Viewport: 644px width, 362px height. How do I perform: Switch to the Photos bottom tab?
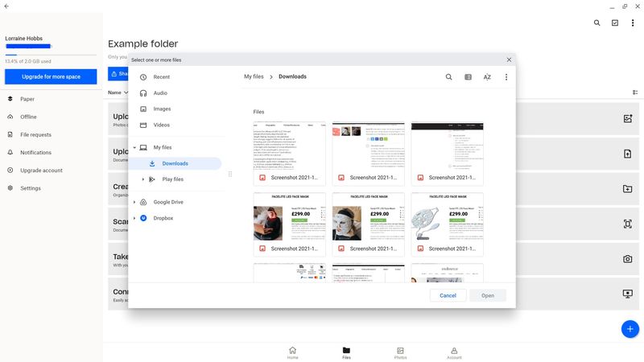coord(400,352)
